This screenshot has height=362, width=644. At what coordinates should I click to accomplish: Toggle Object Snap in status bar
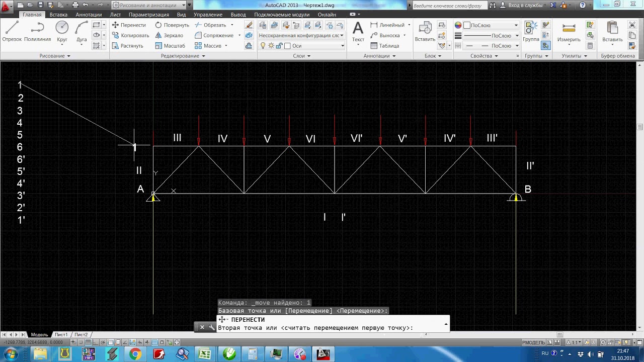point(110,342)
